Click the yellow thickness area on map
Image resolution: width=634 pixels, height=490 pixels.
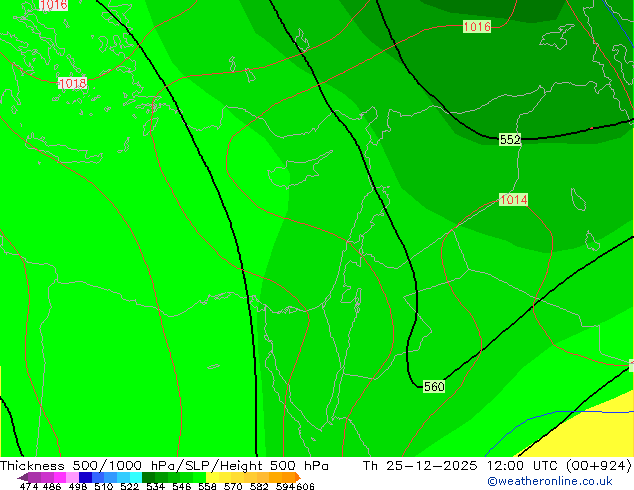pos(598,433)
